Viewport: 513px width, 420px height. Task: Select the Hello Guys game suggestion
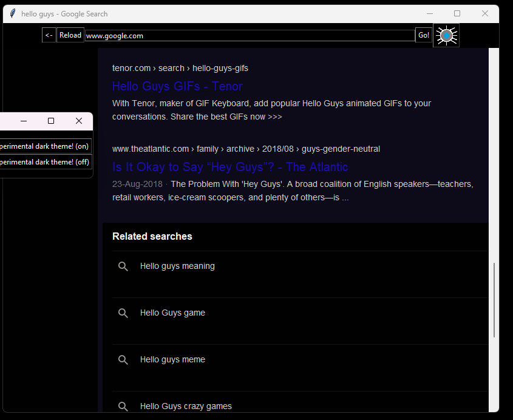[x=172, y=313]
